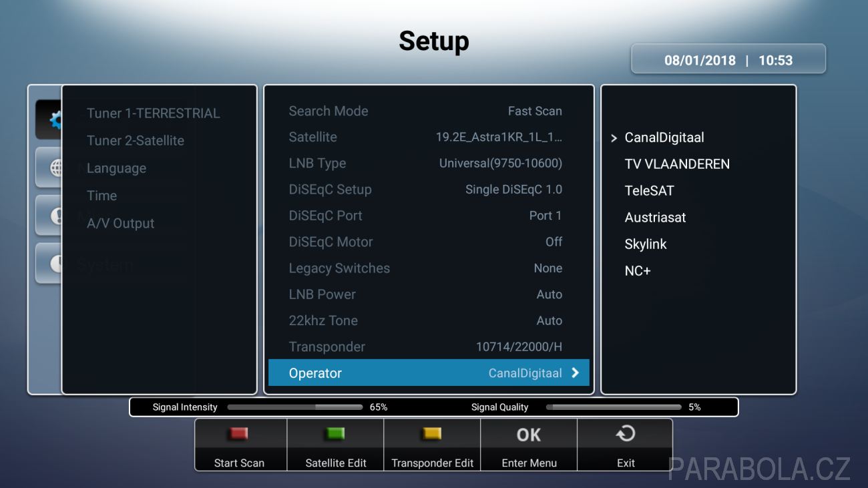Click the 10:53 clock display
Viewport: 868px width, 488px height.
point(775,60)
